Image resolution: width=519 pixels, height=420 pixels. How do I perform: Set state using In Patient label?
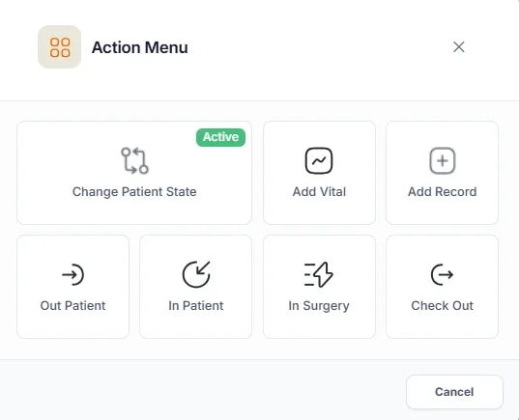pos(196,305)
